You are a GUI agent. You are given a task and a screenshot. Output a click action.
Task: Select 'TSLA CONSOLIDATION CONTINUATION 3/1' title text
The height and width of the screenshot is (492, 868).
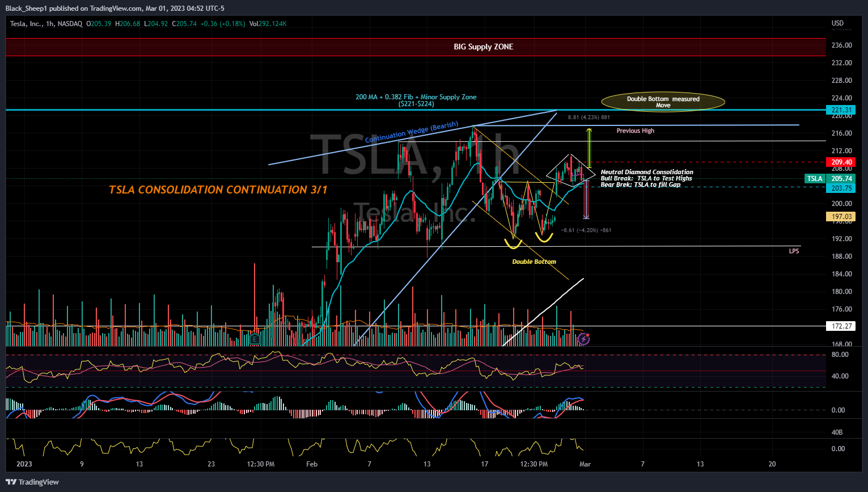(218, 190)
